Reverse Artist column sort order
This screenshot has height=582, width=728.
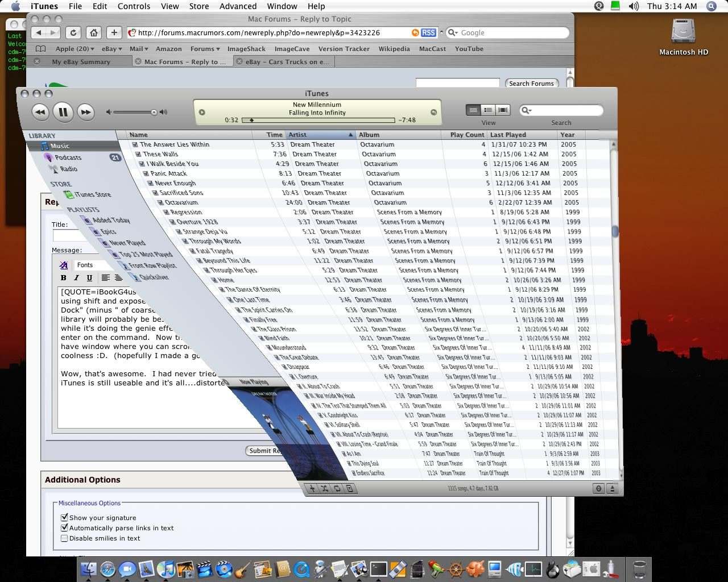(321, 135)
